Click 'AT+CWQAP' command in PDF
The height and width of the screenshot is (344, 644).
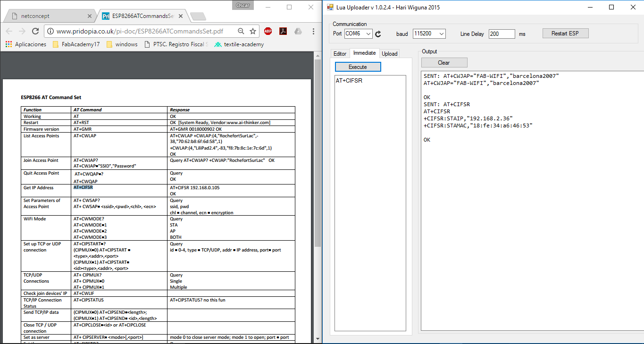[x=86, y=181]
